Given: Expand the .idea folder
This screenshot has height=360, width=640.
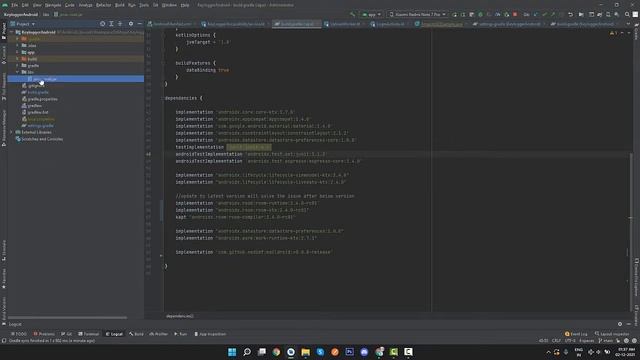Looking at the screenshot, I should 18,45.
